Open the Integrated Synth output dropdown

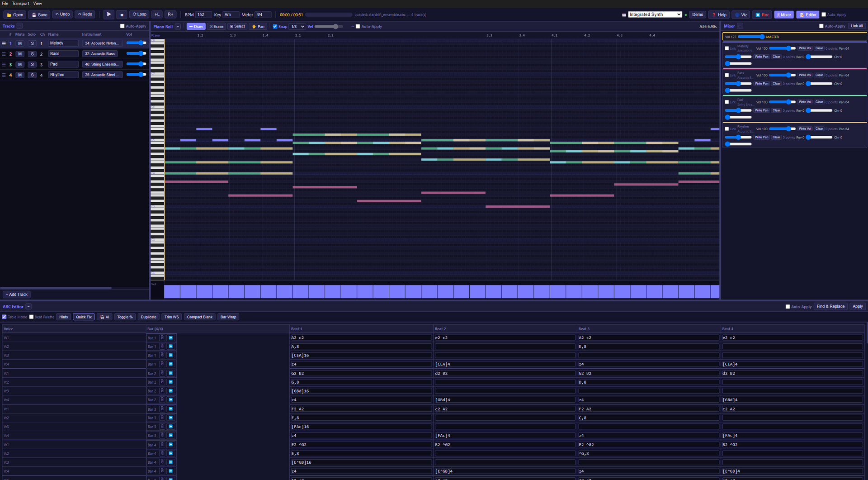[655, 14]
